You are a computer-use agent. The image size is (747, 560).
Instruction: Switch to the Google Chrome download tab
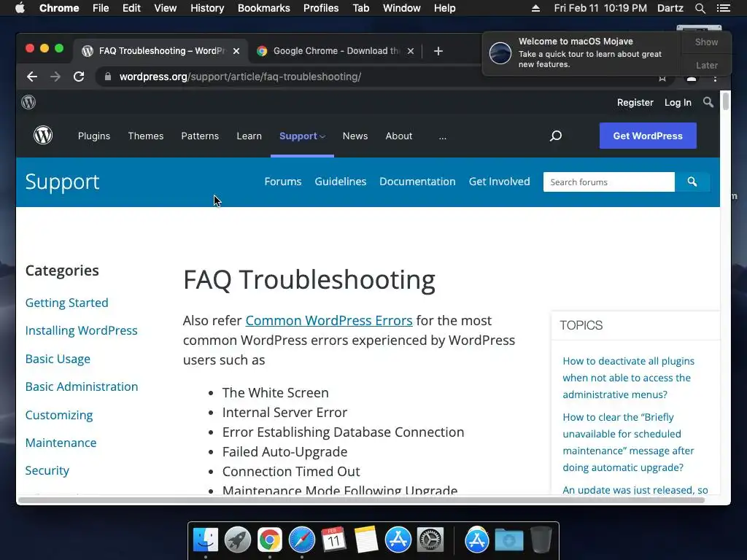(336, 51)
